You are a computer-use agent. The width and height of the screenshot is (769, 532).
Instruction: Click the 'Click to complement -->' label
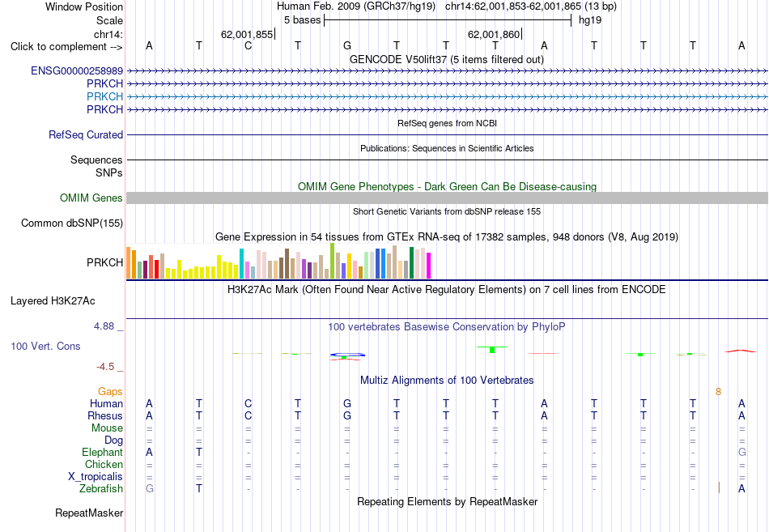tap(66, 47)
